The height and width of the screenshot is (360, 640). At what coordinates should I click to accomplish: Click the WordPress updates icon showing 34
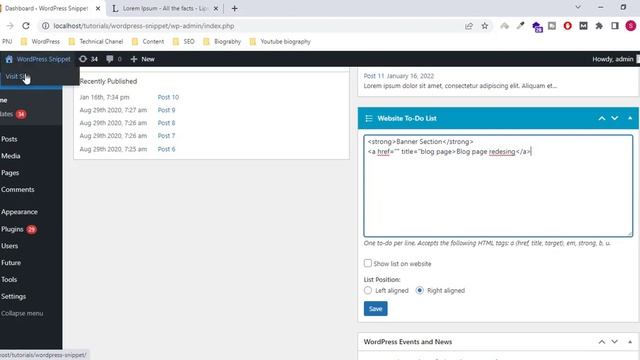[x=88, y=59]
